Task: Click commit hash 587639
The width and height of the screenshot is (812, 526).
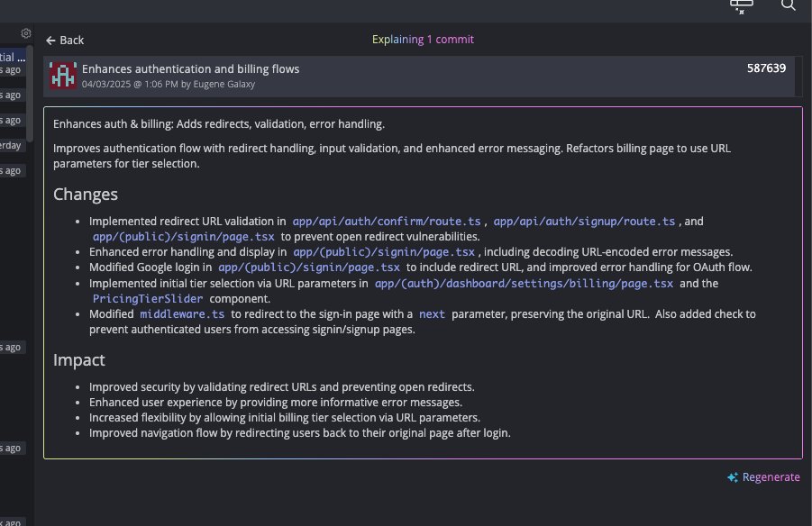Action: 766,68
